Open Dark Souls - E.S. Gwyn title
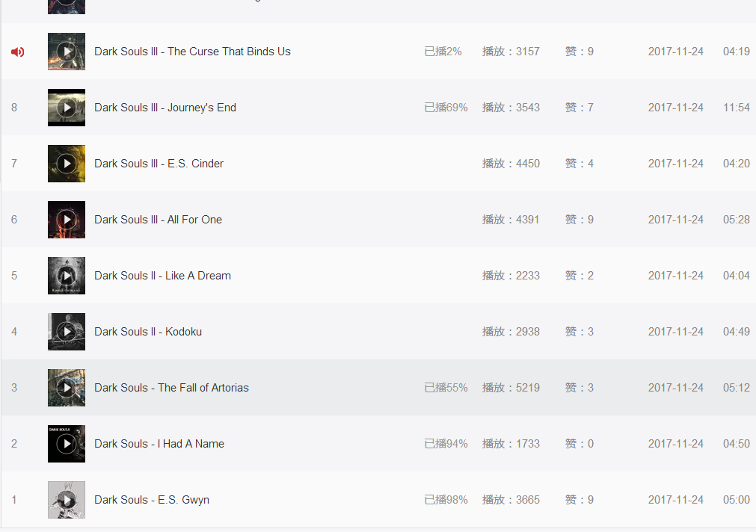This screenshot has width=756, height=532. coord(152,500)
